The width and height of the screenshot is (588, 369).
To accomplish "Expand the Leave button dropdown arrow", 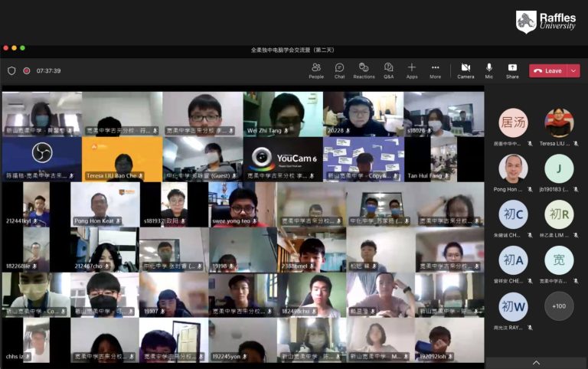I will point(573,70).
